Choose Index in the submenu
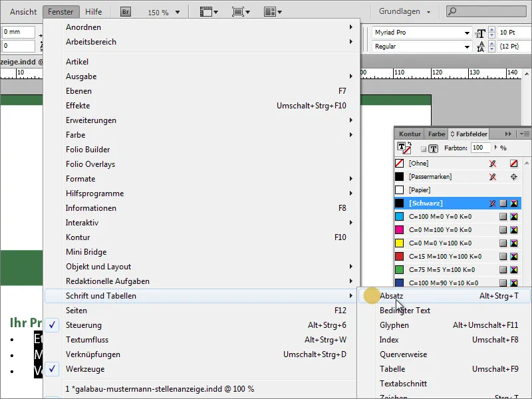 coord(444,340)
